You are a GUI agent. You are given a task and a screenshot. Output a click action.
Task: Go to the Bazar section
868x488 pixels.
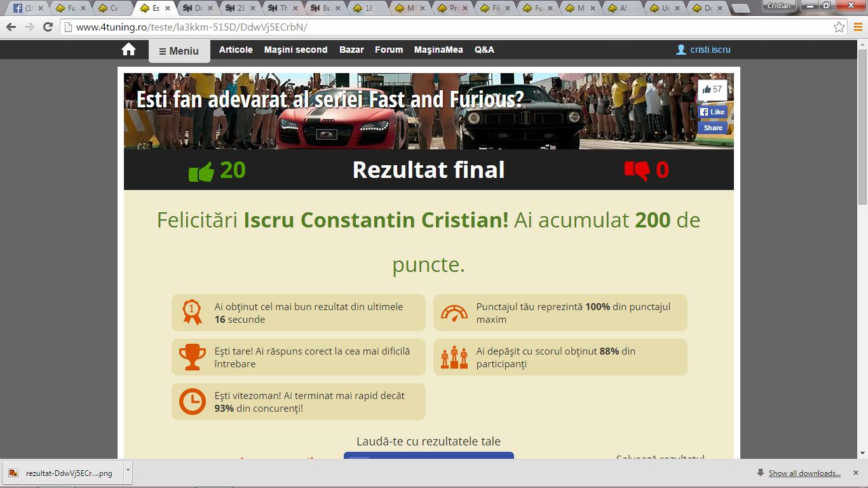(x=351, y=50)
